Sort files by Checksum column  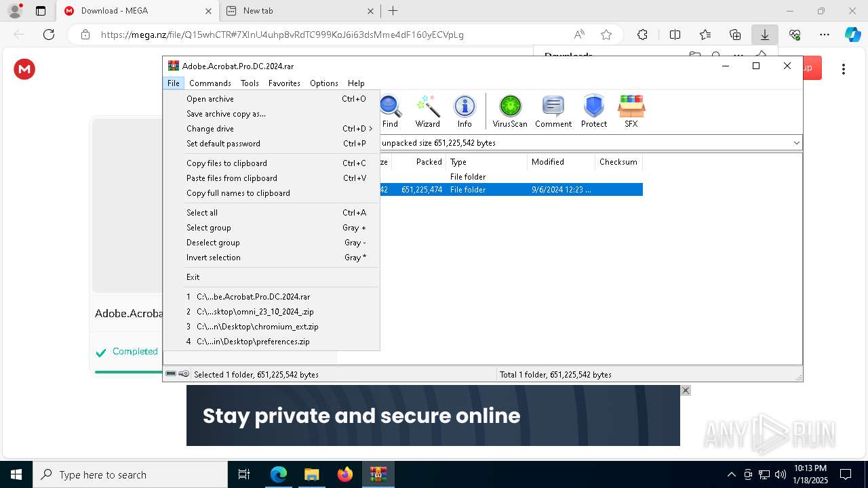(618, 162)
